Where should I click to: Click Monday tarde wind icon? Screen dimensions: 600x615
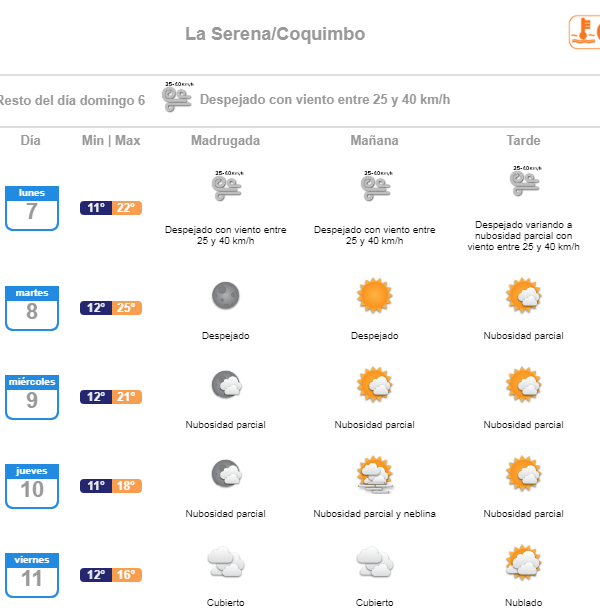click(x=523, y=182)
